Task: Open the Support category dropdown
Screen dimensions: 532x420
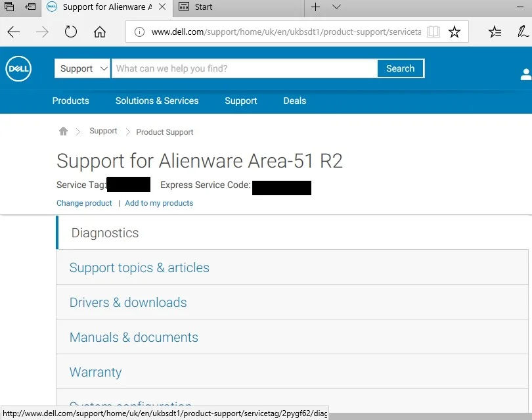Action: 83,68
